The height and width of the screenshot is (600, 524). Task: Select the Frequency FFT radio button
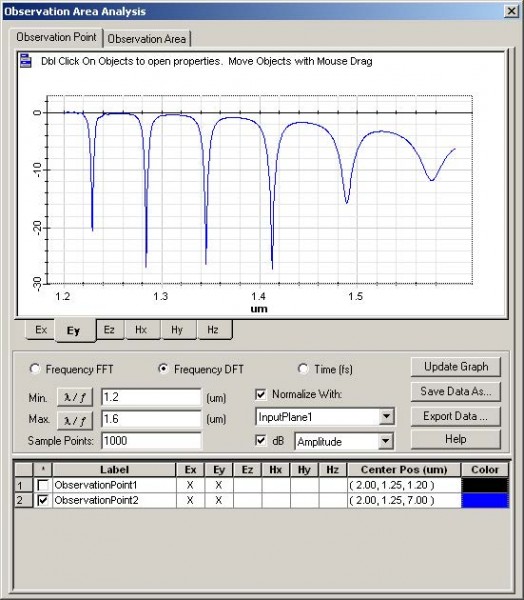coord(35,369)
